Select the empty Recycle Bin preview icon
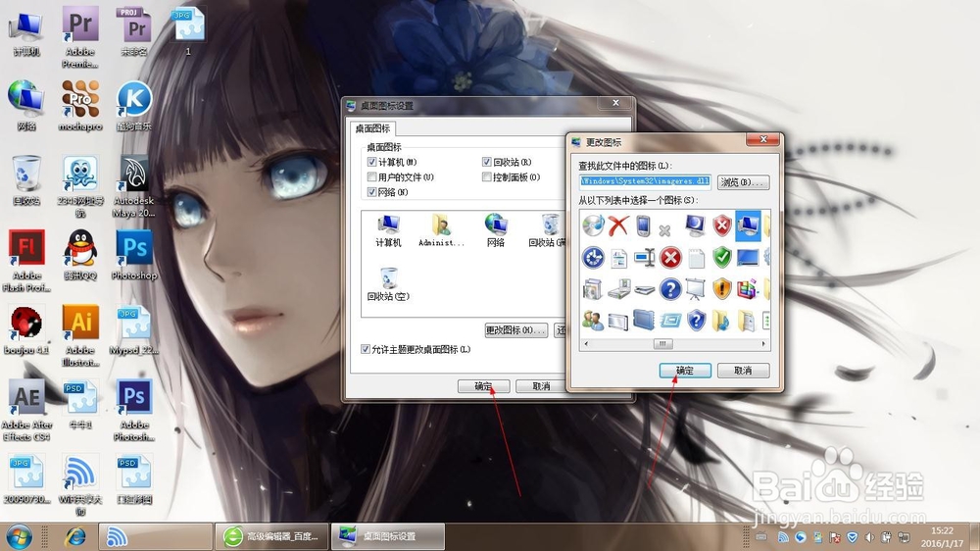The width and height of the screenshot is (980, 551). 388,283
